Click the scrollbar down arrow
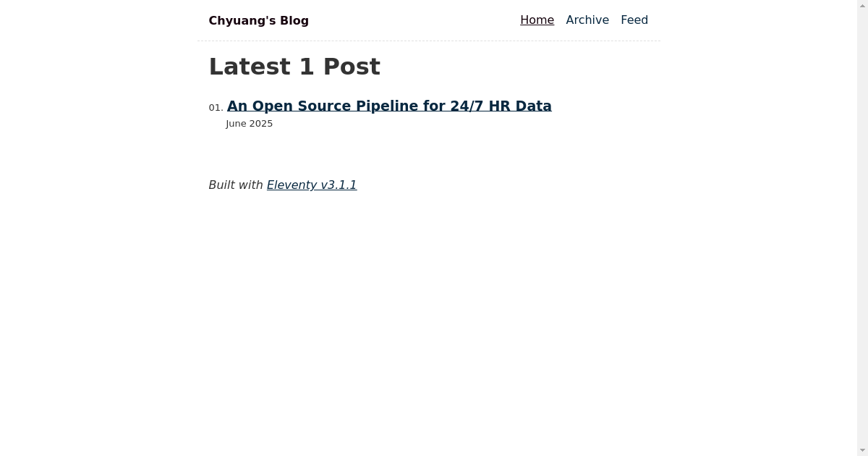The height and width of the screenshot is (456, 868). (x=862, y=451)
